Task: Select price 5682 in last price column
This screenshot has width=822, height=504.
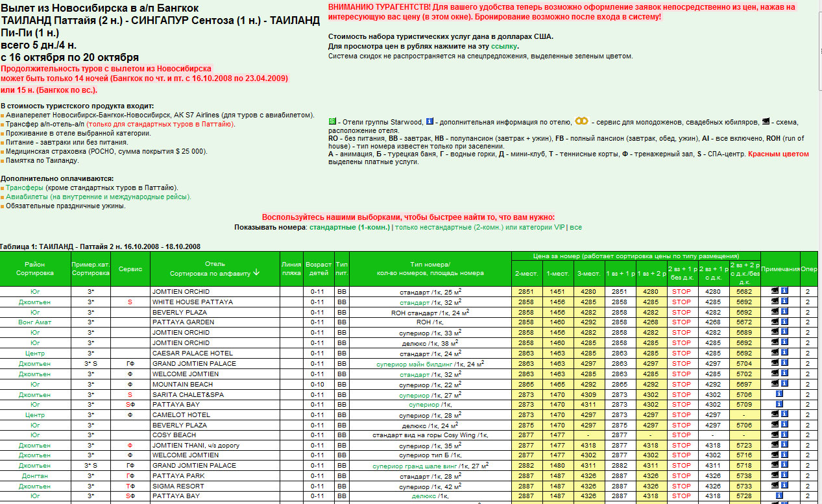Action: (x=744, y=291)
